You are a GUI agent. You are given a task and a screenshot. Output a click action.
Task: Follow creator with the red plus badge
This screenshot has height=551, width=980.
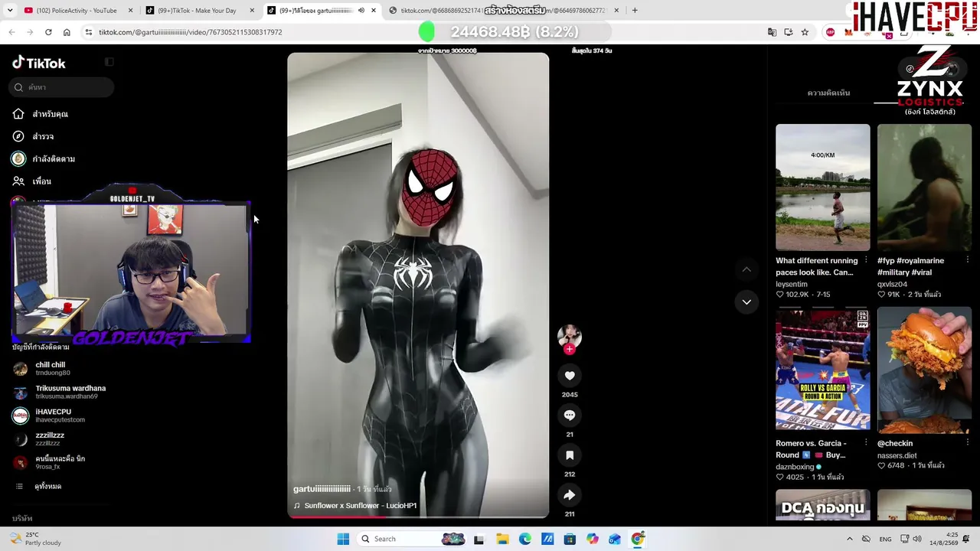tap(569, 349)
